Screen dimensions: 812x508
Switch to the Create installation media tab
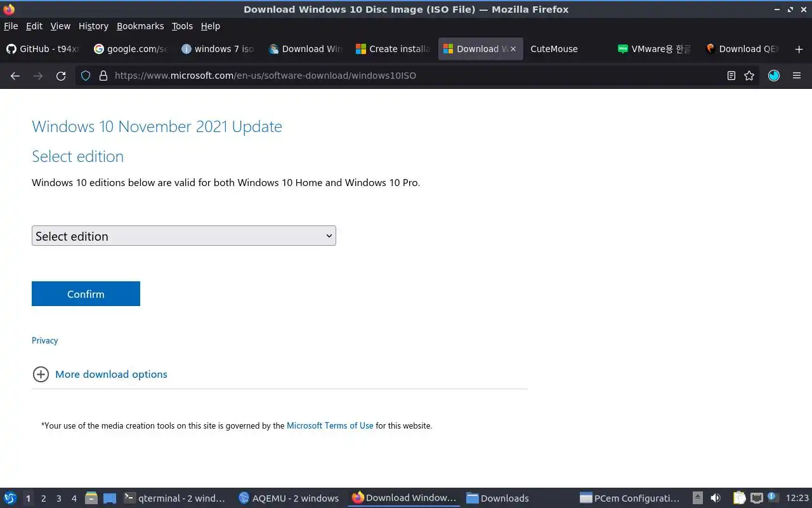pyautogui.click(x=393, y=49)
